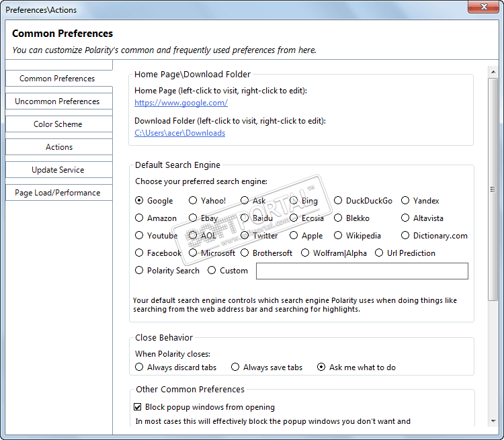Click the custom search engine text field
Viewport: 504px width, 440px height.
coord(362,271)
